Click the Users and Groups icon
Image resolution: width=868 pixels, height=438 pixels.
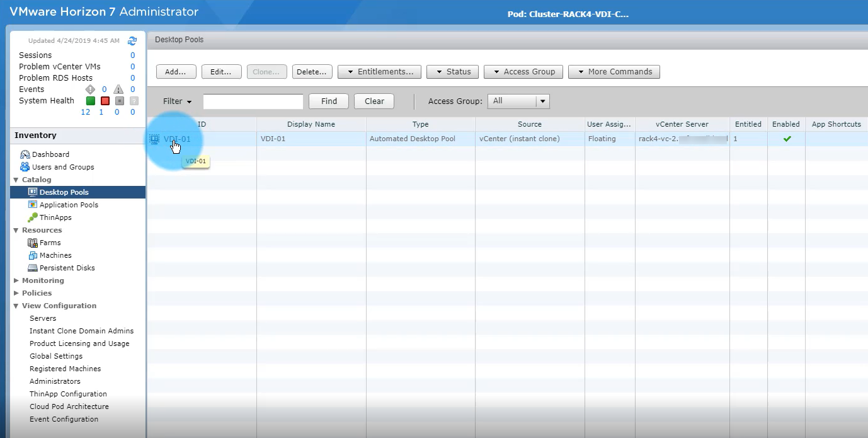pos(25,167)
